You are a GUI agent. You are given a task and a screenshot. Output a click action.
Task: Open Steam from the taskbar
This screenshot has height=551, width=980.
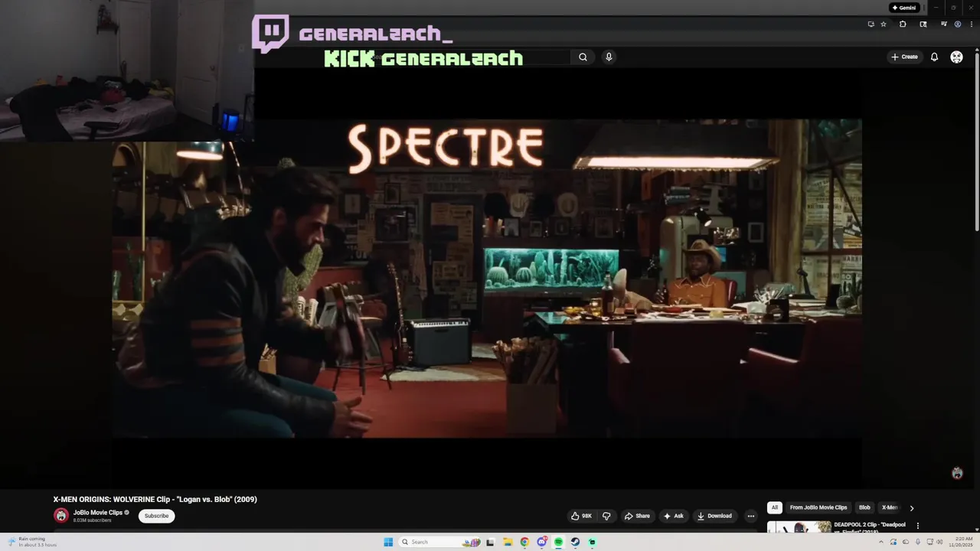pos(575,542)
